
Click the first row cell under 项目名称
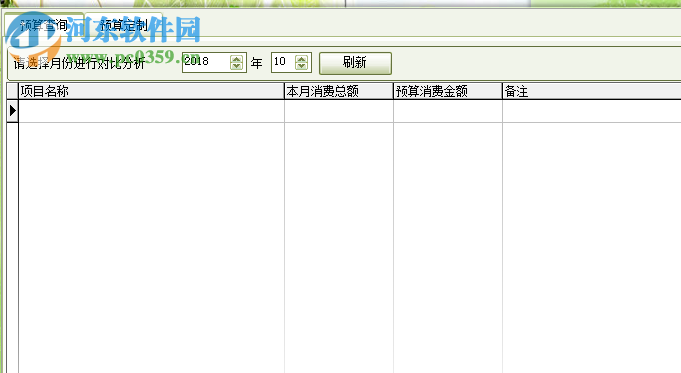pos(151,111)
